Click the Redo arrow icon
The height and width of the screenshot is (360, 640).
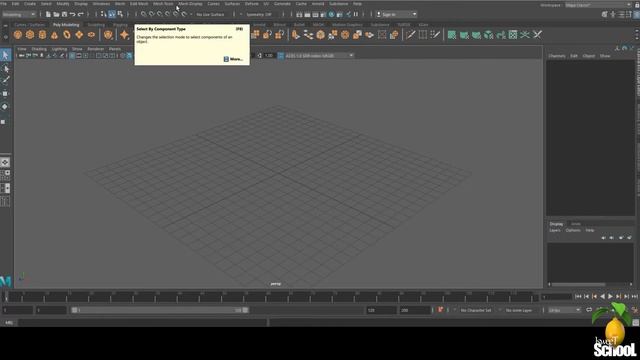(81, 14)
